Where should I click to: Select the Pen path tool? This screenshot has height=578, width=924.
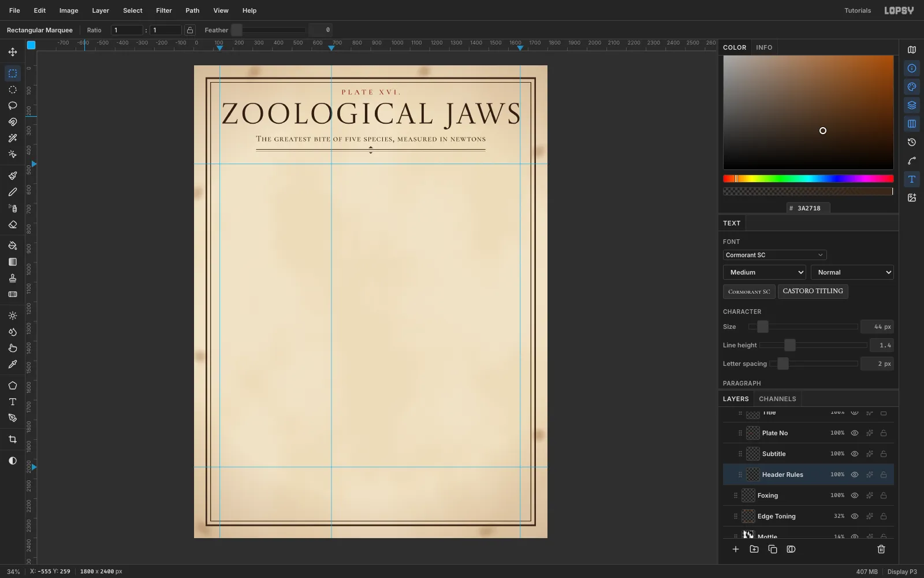[x=13, y=418]
